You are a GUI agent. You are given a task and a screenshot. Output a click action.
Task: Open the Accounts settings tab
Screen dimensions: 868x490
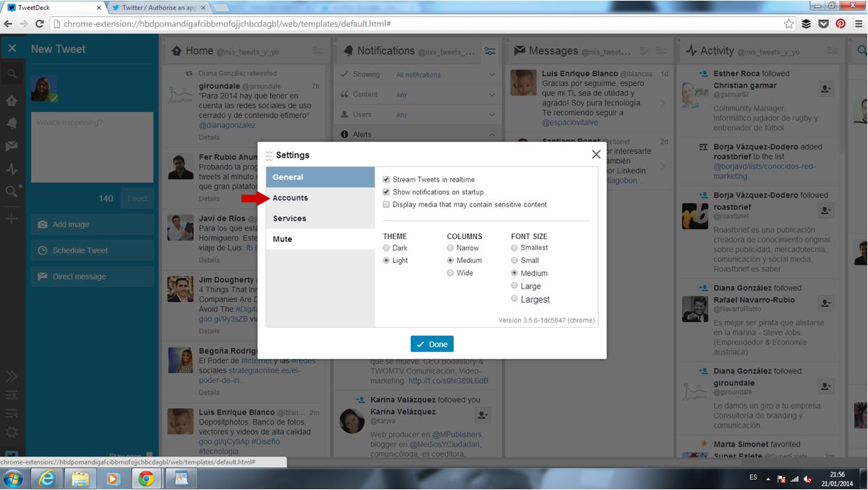290,198
